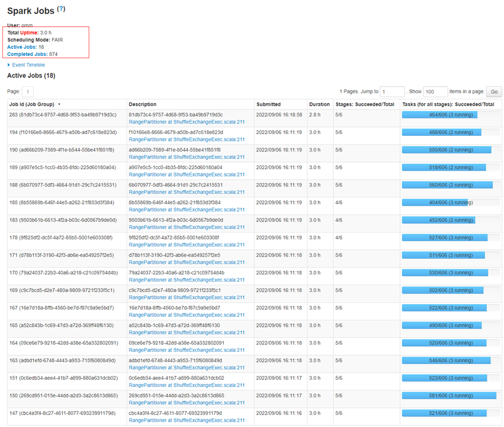The image size is (504, 427).
Task: Open RangePartitioner link for job 188
Action: (187, 192)
